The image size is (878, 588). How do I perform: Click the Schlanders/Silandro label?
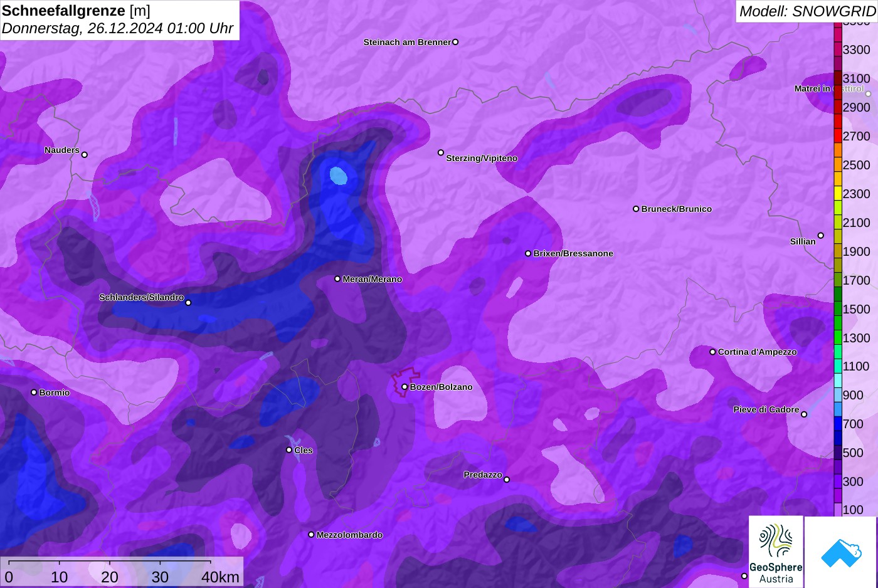[x=142, y=297]
